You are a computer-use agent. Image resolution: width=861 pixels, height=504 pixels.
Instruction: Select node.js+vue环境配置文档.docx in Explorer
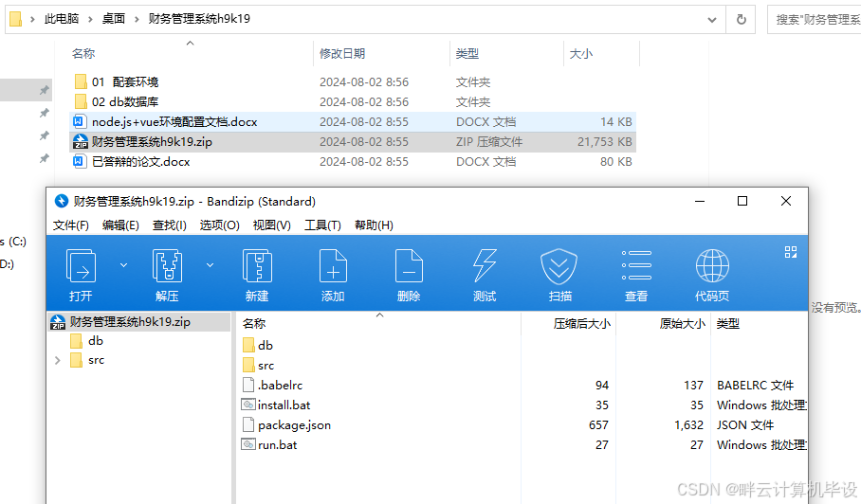165,122
